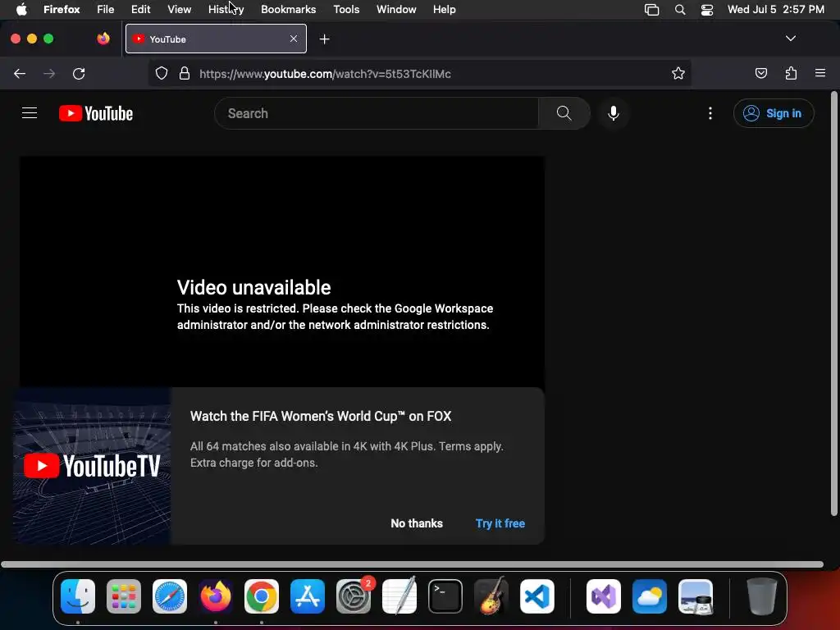Open Google Chrome from the dock

click(x=262, y=596)
